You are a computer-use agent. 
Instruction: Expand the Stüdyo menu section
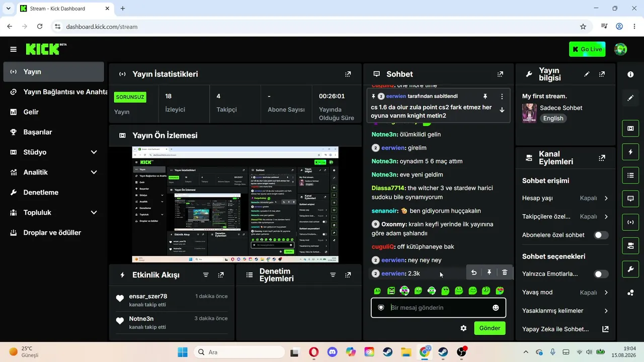point(53,152)
